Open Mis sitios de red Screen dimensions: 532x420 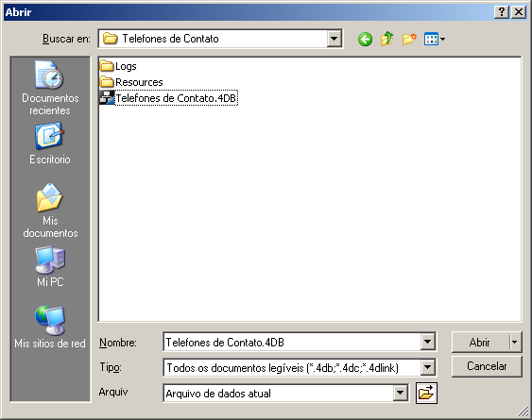(x=50, y=328)
